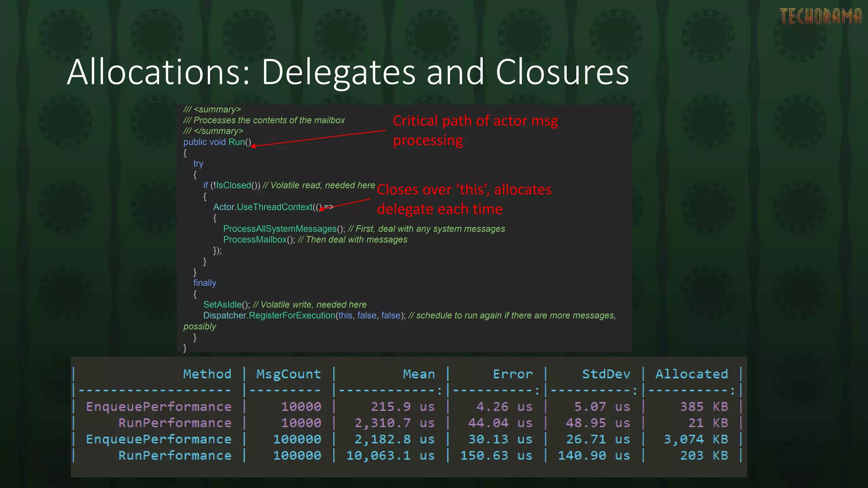
Task: Click the 'Mean' table column header
Action: 419,374
